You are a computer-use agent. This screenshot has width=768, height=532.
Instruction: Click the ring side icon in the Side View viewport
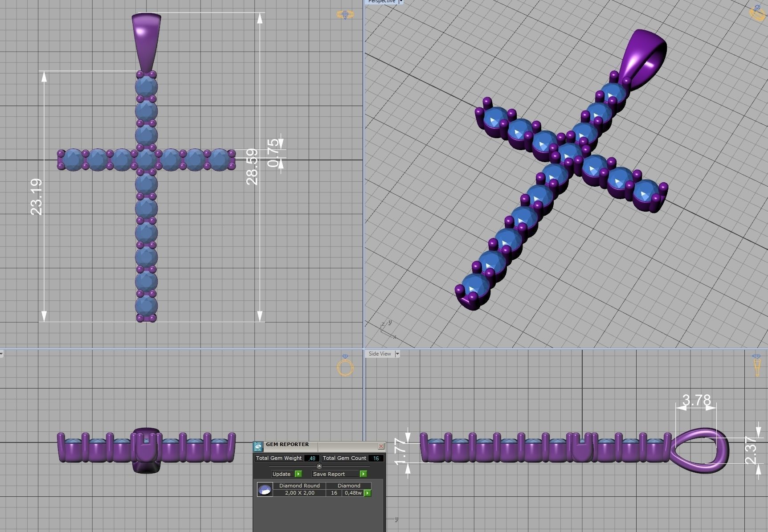tap(757, 365)
